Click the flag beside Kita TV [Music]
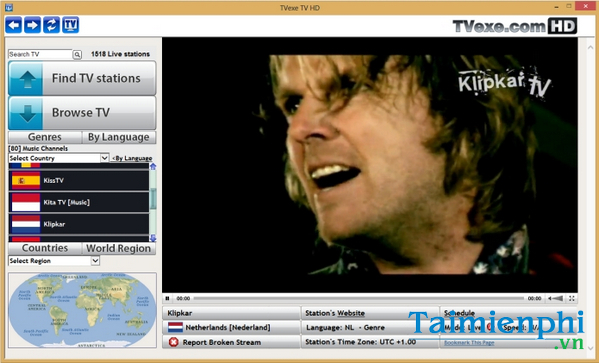599x363 pixels. point(26,202)
